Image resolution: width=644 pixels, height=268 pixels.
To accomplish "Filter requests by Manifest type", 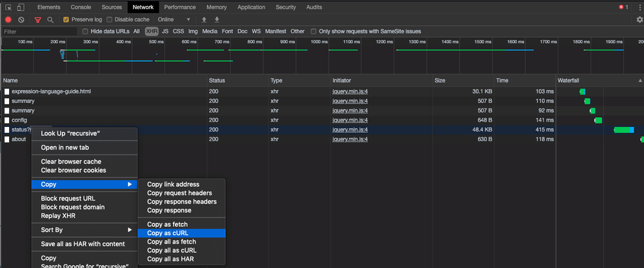I will click(276, 31).
